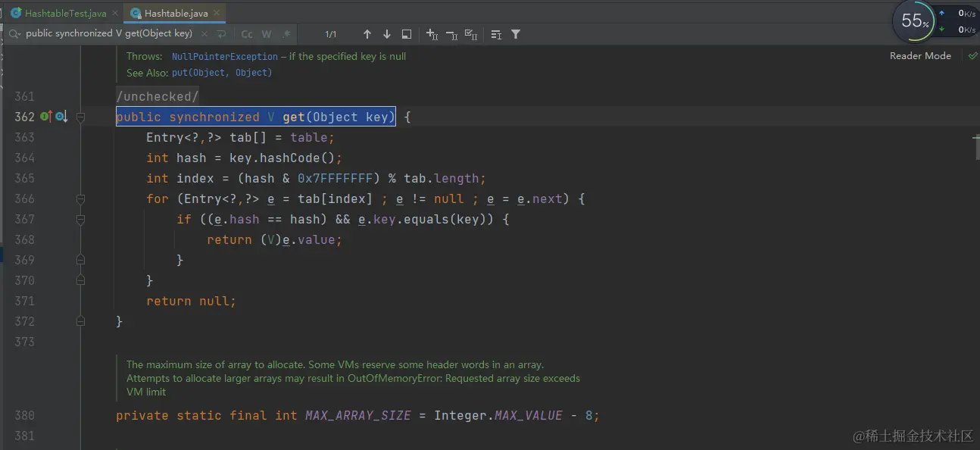Click fold end marker on line 370
980x450 pixels.
[80, 280]
